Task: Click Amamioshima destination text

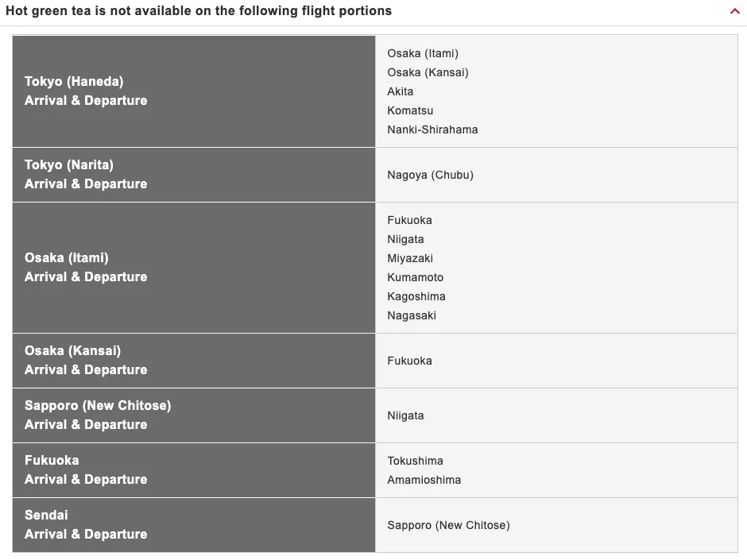Action: [x=424, y=480]
